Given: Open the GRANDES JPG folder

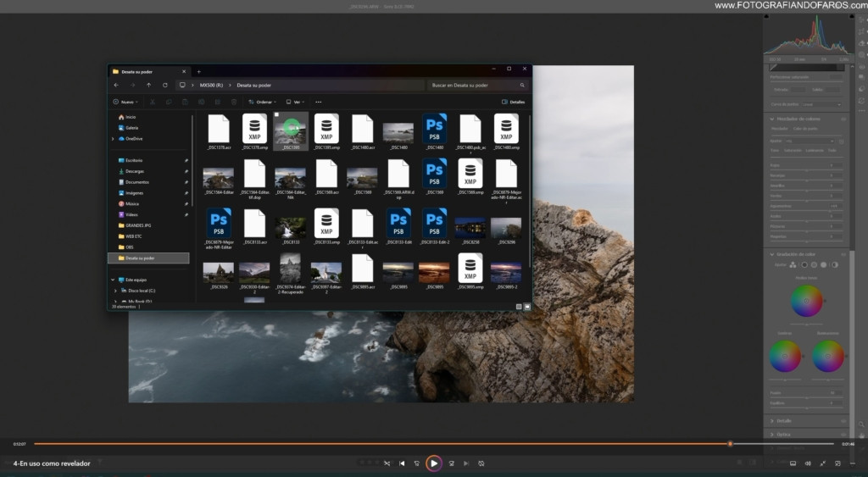Looking at the screenshot, I should 135,225.
